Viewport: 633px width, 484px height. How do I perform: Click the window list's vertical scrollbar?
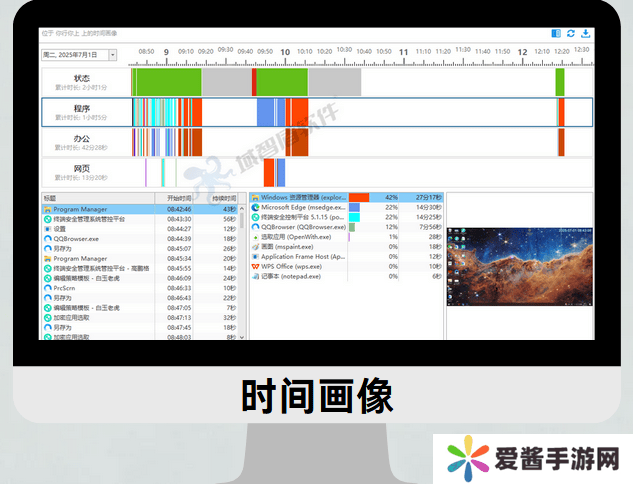(242, 270)
